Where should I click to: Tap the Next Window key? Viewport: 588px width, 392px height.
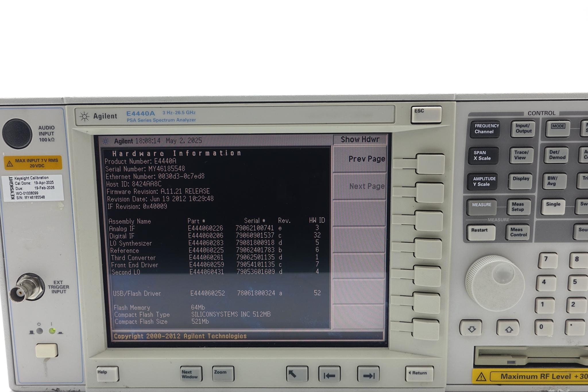point(191,374)
